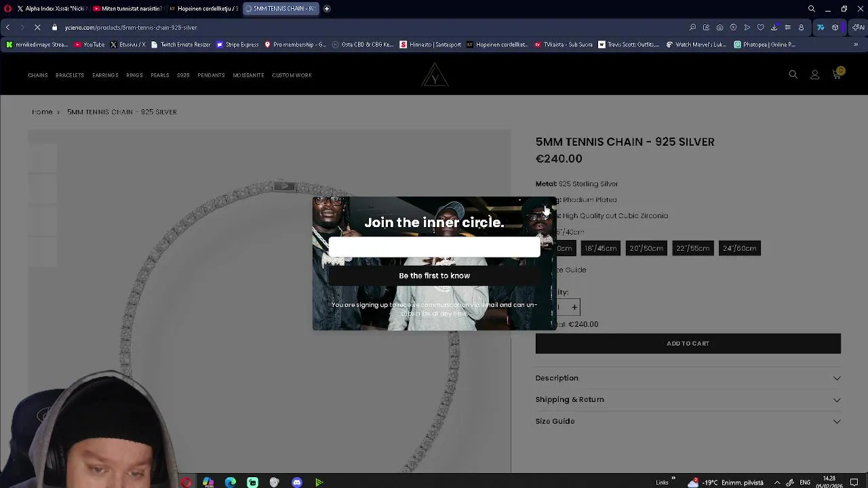Click the Yciena logo in header
The width and height of the screenshot is (868, 488).
coord(434,75)
